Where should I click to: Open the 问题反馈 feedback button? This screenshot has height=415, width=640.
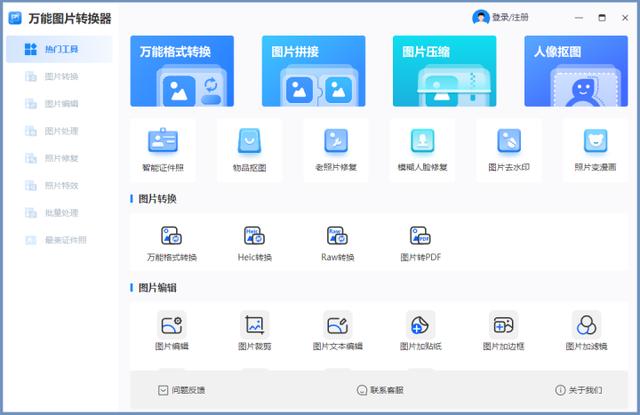coord(182,390)
